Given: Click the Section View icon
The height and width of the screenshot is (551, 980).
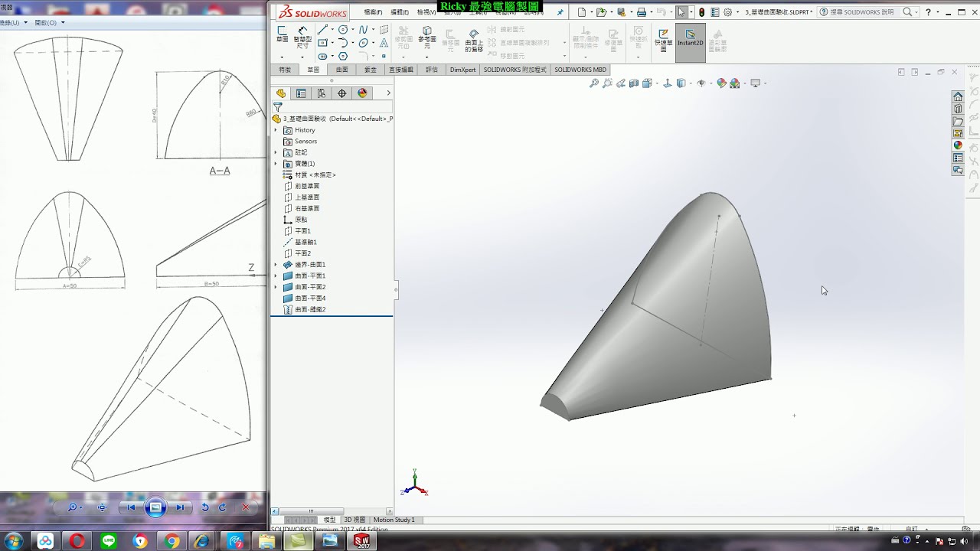Looking at the screenshot, I should coord(634,83).
